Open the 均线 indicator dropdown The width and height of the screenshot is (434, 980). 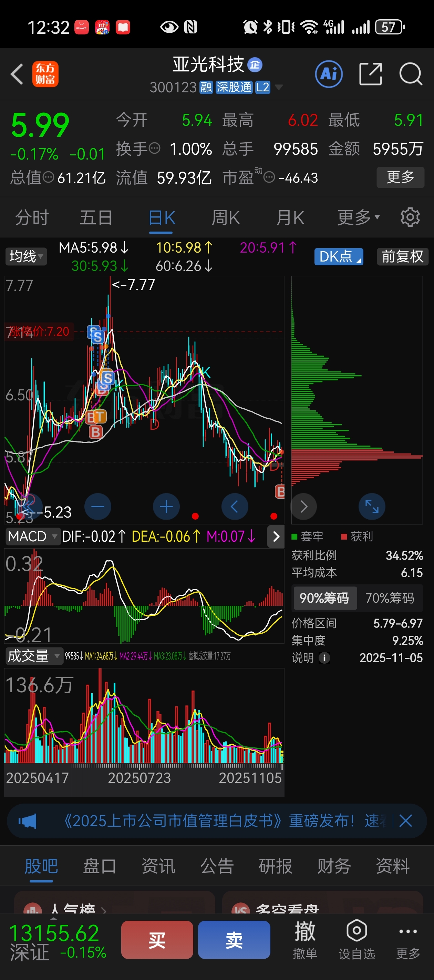26,256
